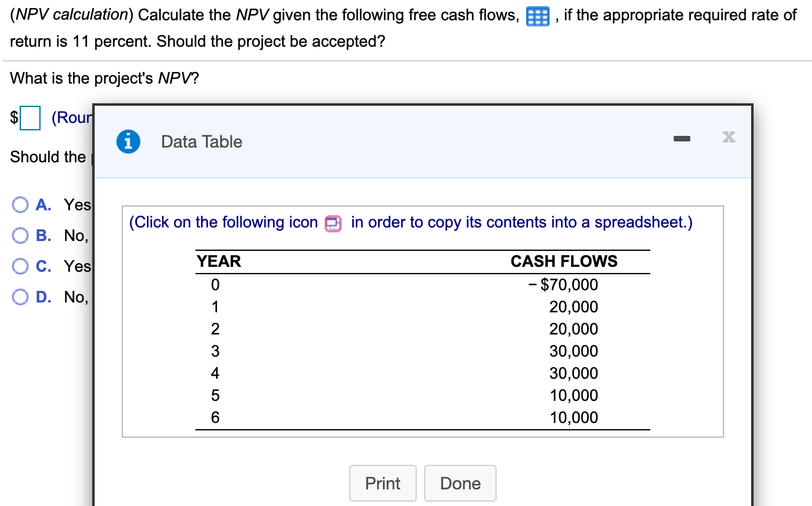Click the Print button
812x506 pixels.
point(382,483)
